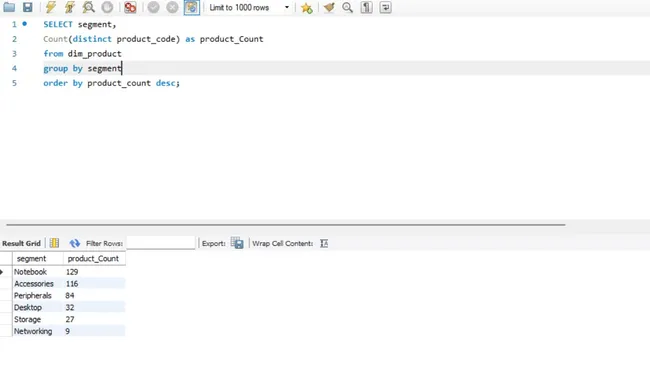Viewport: 650px width, 366px height.
Task: Click the horizontal scrollbar above Result Grid
Action: [286, 225]
